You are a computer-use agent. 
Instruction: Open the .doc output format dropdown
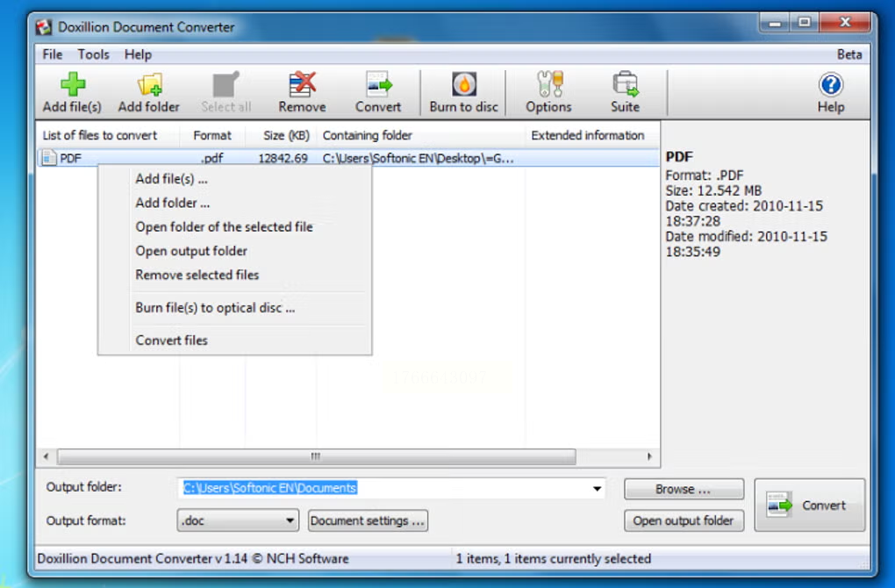point(238,520)
